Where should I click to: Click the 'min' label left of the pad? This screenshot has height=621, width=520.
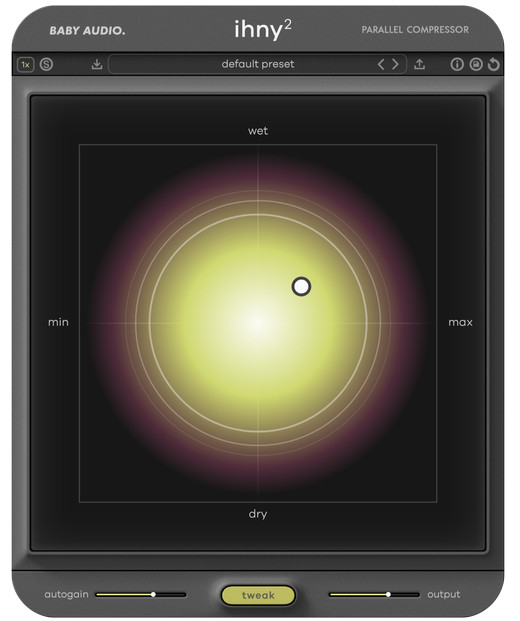point(58,322)
